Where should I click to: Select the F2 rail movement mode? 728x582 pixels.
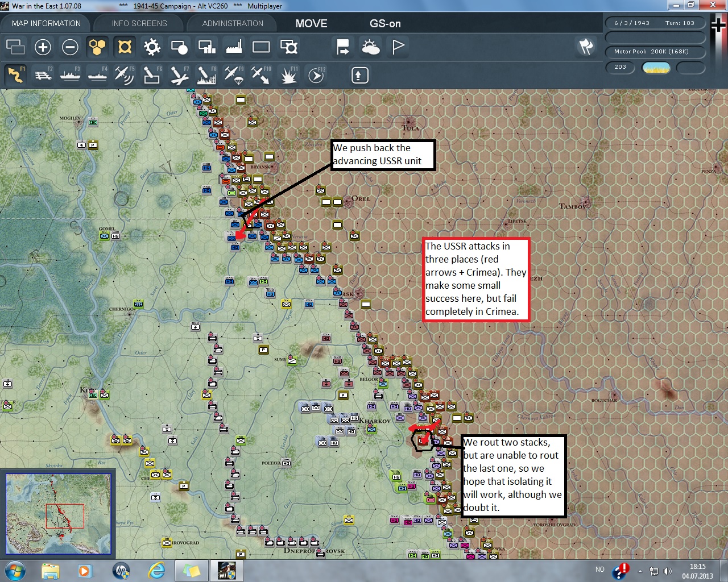pos(43,75)
